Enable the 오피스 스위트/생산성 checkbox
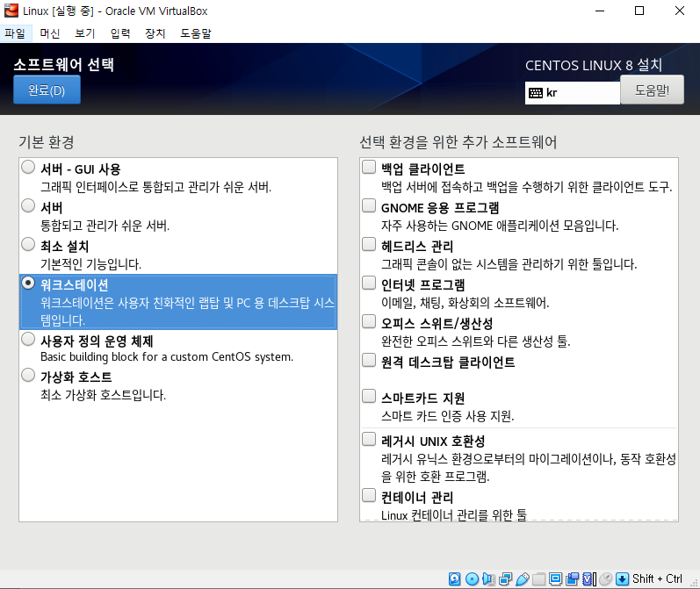The image size is (700, 589). (x=369, y=321)
